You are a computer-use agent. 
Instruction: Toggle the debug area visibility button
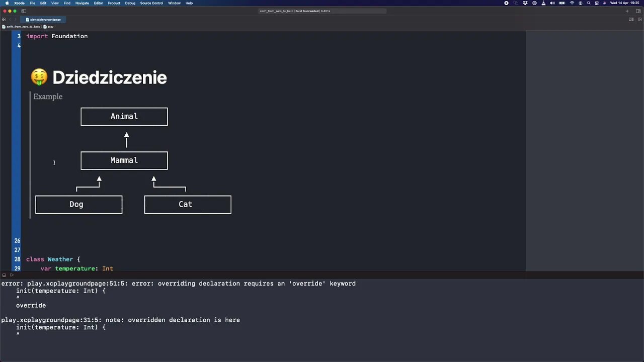tap(4, 275)
